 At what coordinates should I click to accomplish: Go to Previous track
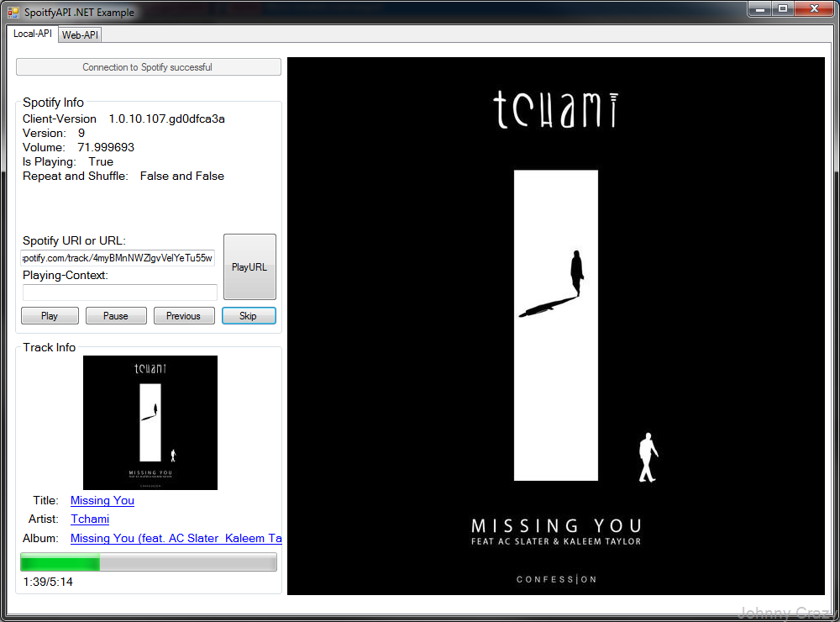(x=184, y=316)
